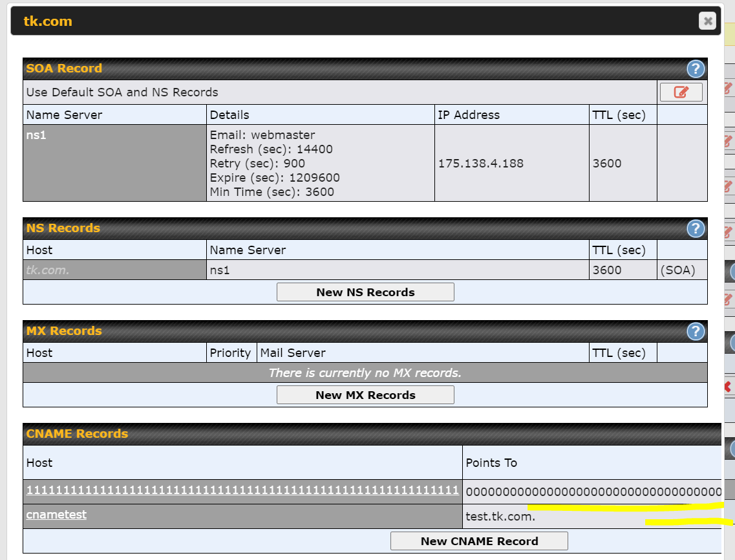Add a new MX record
Screen dimensions: 735x560
point(365,395)
